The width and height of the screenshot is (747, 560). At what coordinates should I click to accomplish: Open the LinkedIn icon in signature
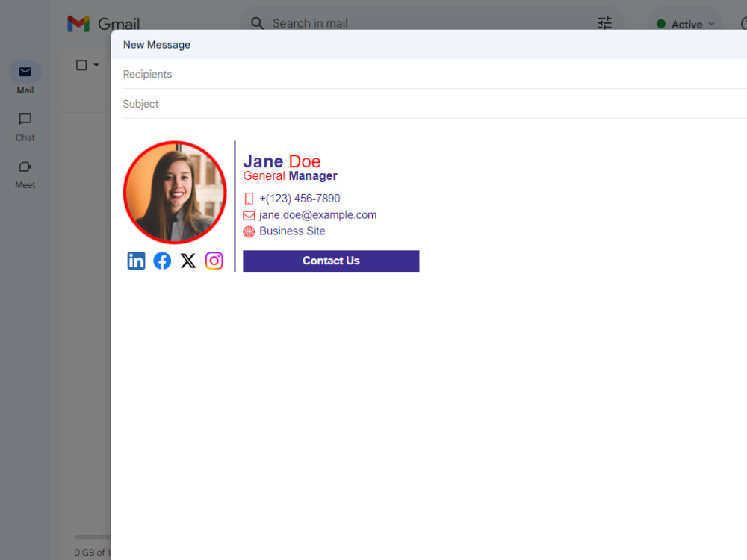pos(136,261)
